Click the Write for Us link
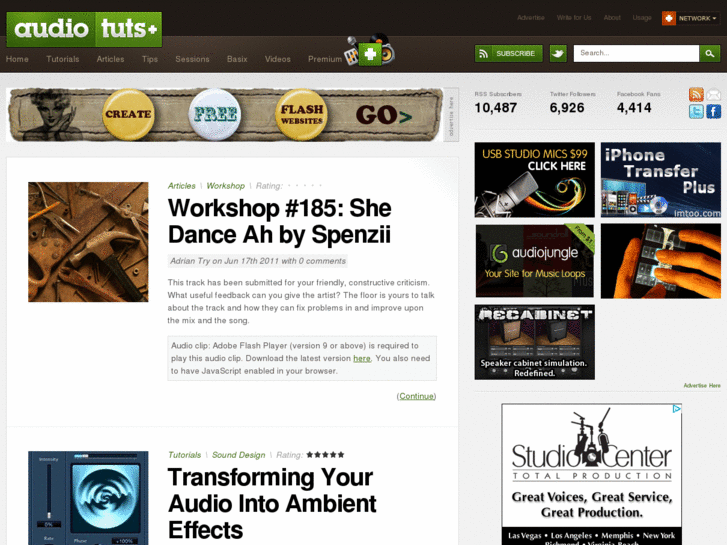This screenshot has height=545, width=727. (574, 18)
